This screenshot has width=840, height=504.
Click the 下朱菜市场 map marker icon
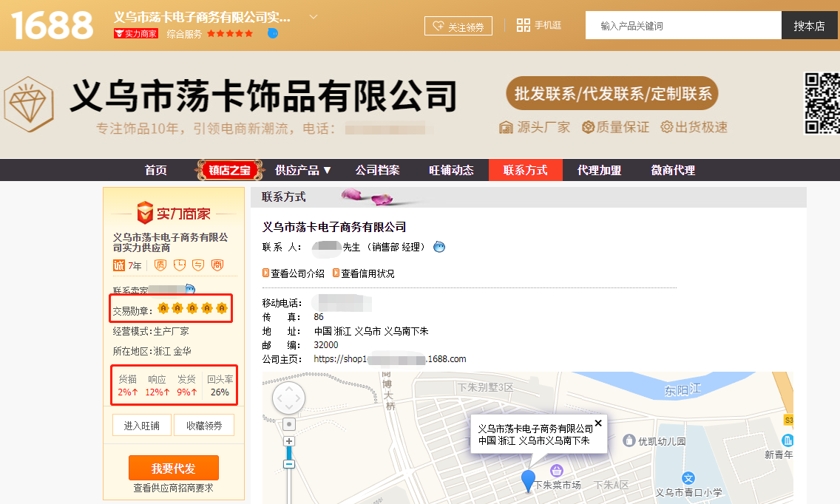[557, 470]
